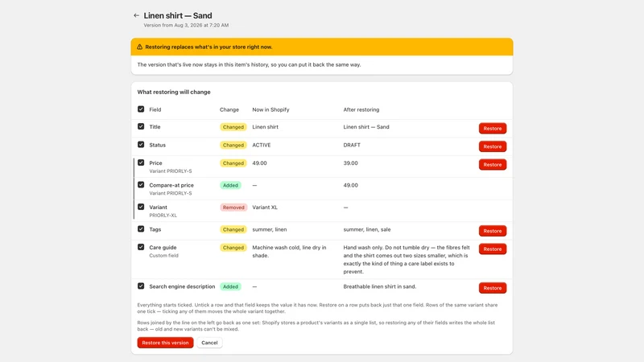This screenshot has width=644, height=362.
Task: Click the 'What restoring will change' heading
Action: coord(174,92)
